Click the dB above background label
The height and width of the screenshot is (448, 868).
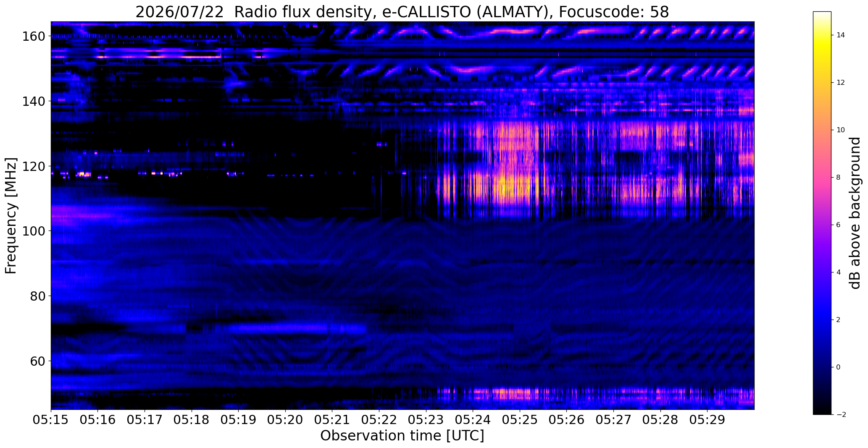coord(855,213)
